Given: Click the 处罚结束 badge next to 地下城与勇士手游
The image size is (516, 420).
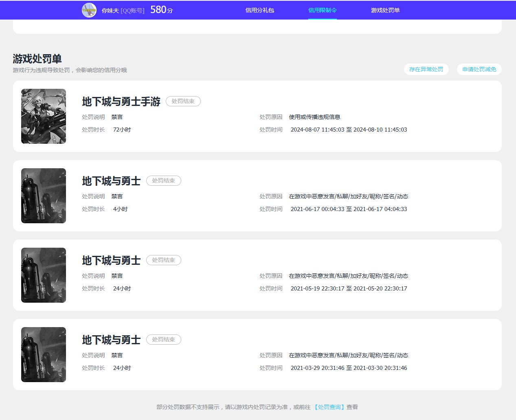Looking at the screenshot, I should coord(183,101).
